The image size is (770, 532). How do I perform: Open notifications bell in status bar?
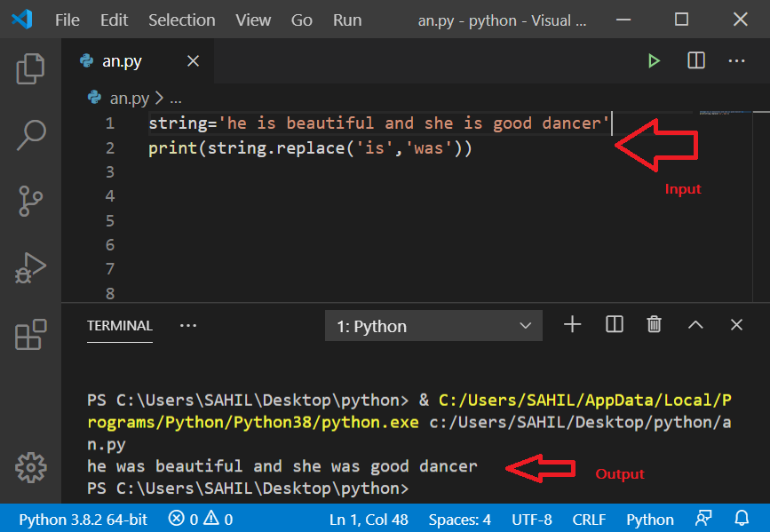pyautogui.click(x=742, y=519)
